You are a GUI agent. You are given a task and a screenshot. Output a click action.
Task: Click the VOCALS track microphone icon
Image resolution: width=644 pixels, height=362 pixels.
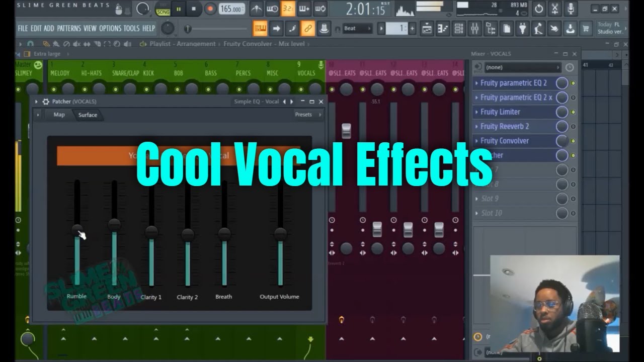tap(321, 64)
